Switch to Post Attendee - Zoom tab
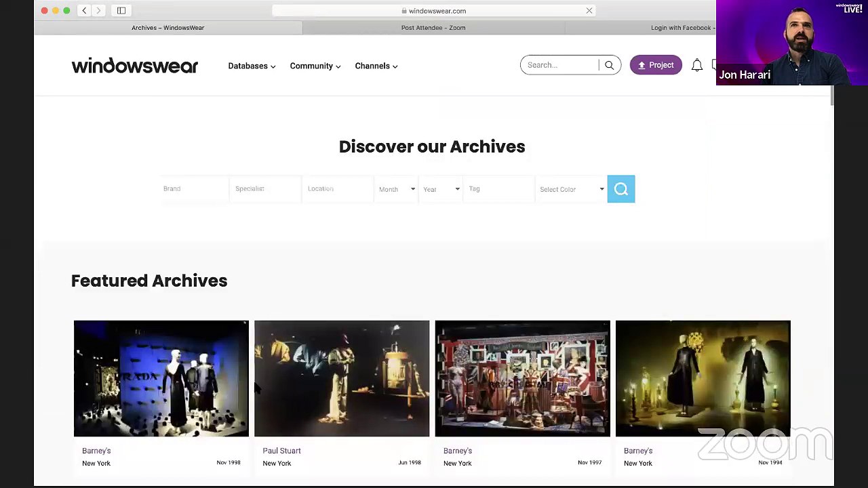 click(x=433, y=28)
